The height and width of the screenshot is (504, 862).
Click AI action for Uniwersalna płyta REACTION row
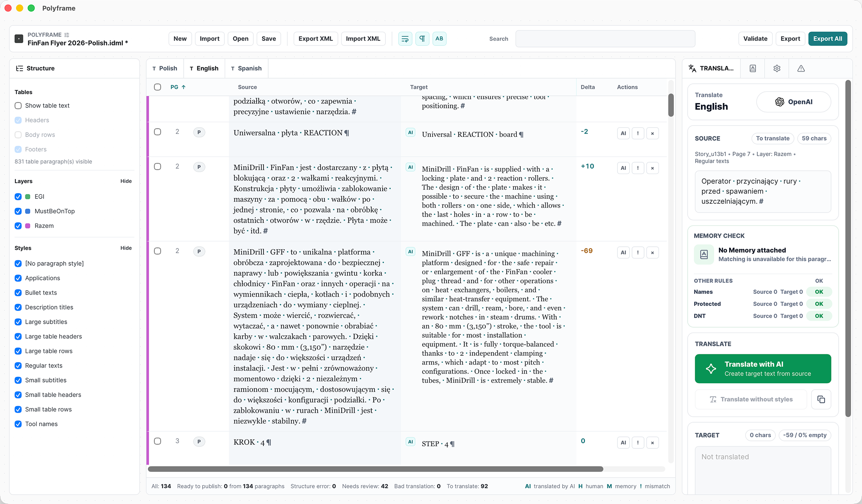point(623,133)
